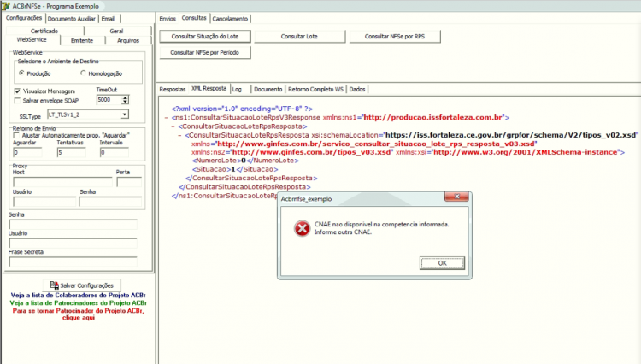Click Consultar NFSe por RPS button
This screenshot has height=364, width=641.
(x=395, y=37)
